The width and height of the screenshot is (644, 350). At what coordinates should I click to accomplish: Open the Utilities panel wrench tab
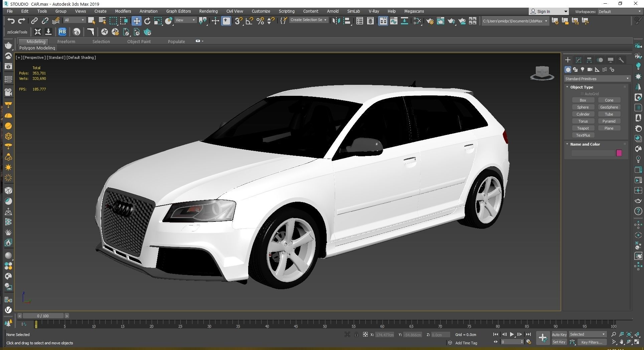621,60
